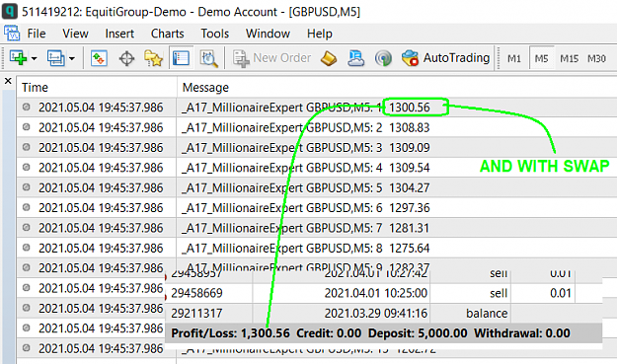Click the log icon on the 1300.56 row

point(27,107)
